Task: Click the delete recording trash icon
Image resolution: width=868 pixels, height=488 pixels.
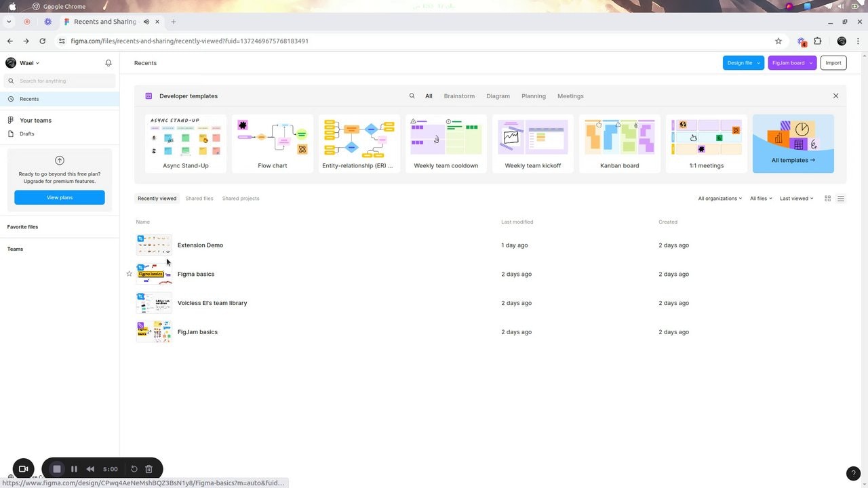Action: (149, 468)
